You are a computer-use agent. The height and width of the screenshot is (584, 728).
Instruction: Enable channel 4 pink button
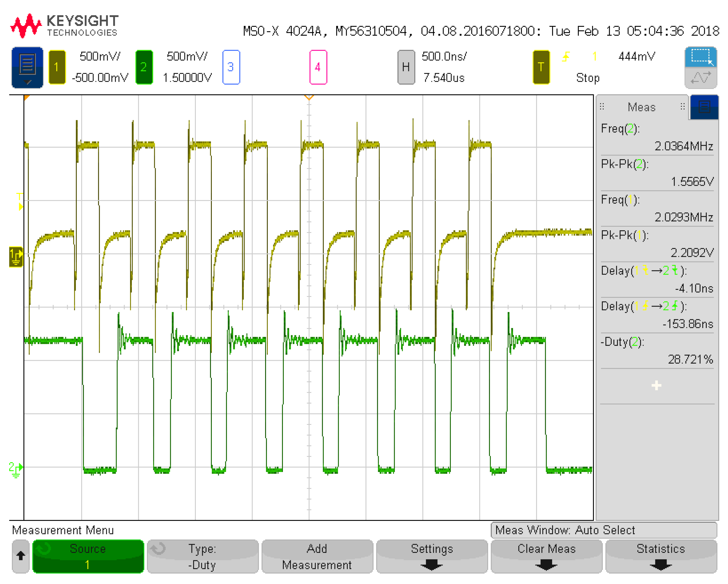click(318, 67)
